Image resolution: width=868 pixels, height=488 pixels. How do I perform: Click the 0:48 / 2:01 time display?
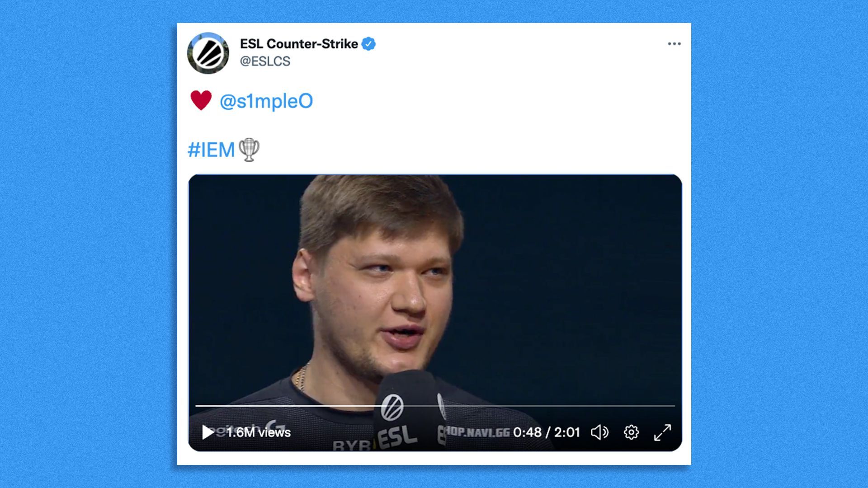546,432
